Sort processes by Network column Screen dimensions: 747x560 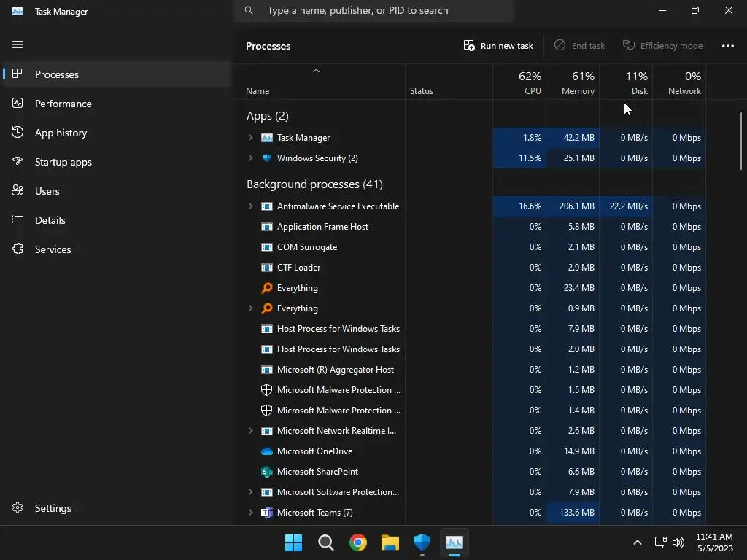coord(679,82)
